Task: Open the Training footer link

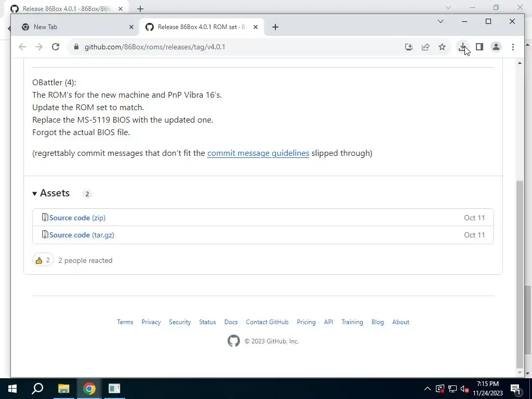Action: [x=352, y=322]
